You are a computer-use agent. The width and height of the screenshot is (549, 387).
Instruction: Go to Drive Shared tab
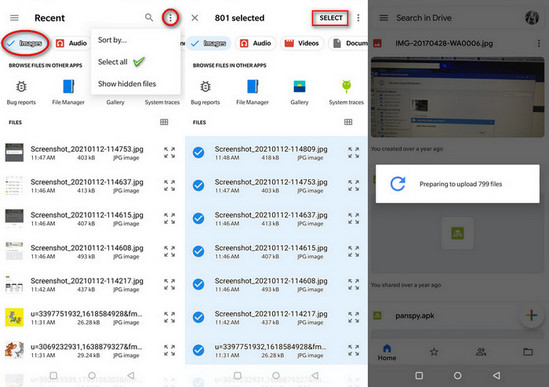click(481, 352)
